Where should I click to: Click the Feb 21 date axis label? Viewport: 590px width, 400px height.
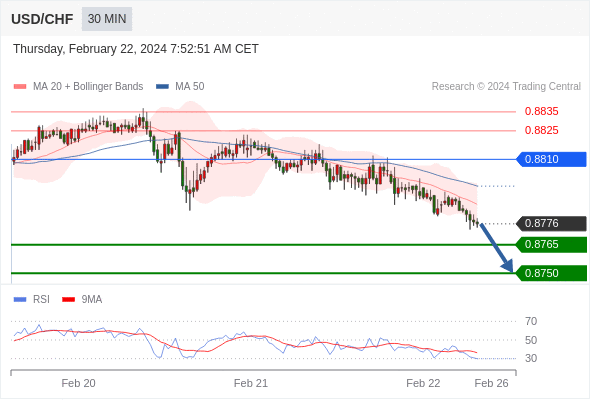251,383
